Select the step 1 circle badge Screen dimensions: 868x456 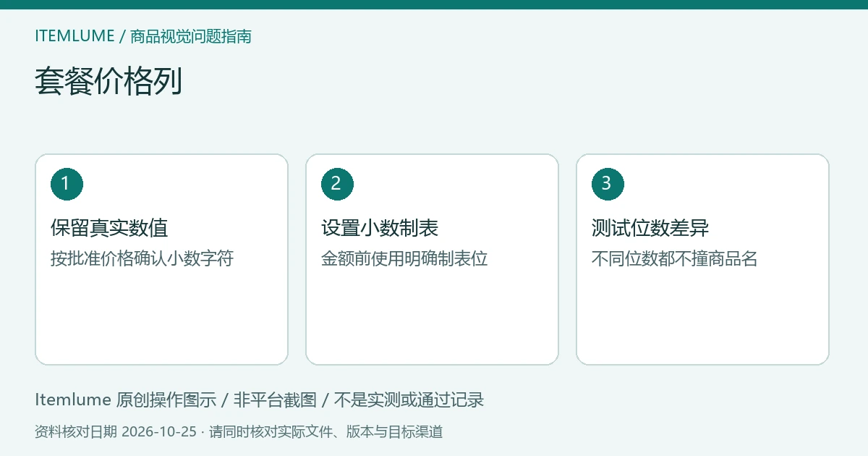coord(67,184)
